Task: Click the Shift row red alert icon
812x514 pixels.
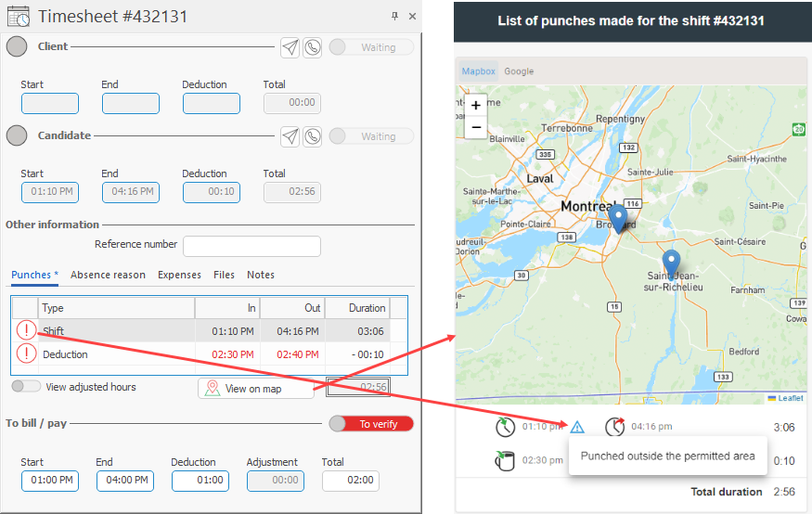Action: point(25,330)
